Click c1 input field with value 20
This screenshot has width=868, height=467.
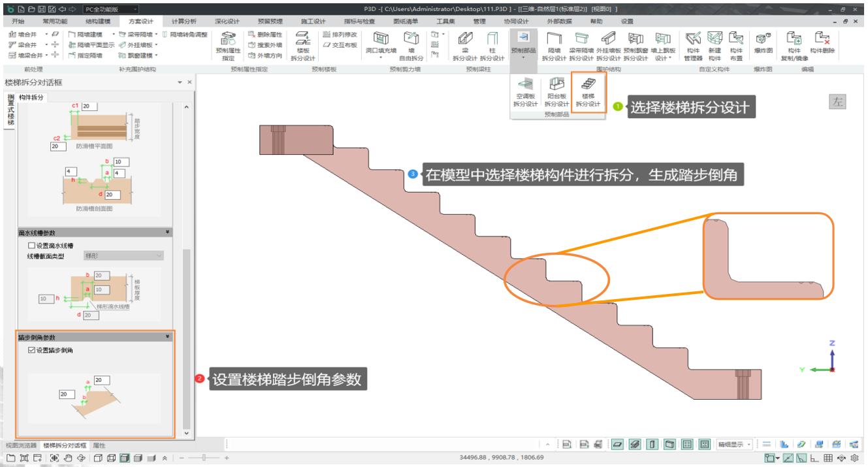[x=89, y=106]
